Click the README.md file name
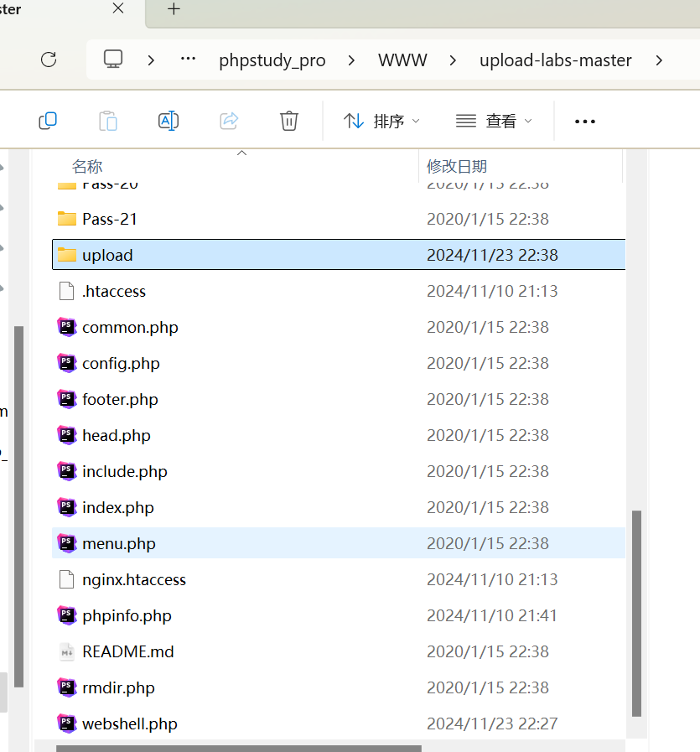 click(128, 651)
